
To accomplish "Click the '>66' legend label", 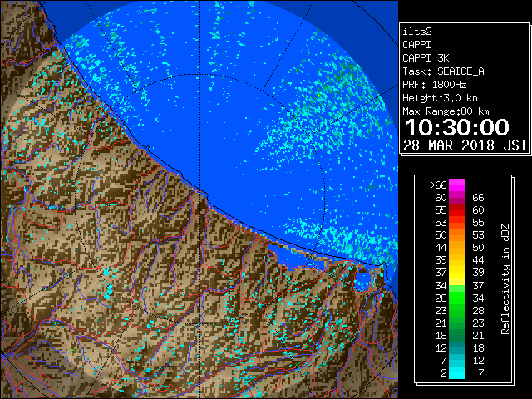I will pyautogui.click(x=438, y=185).
